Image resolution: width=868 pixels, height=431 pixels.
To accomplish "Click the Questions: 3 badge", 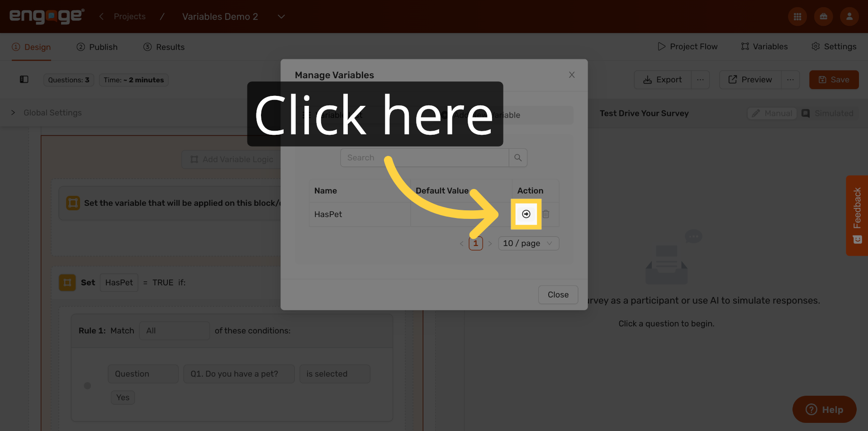I will [69, 80].
